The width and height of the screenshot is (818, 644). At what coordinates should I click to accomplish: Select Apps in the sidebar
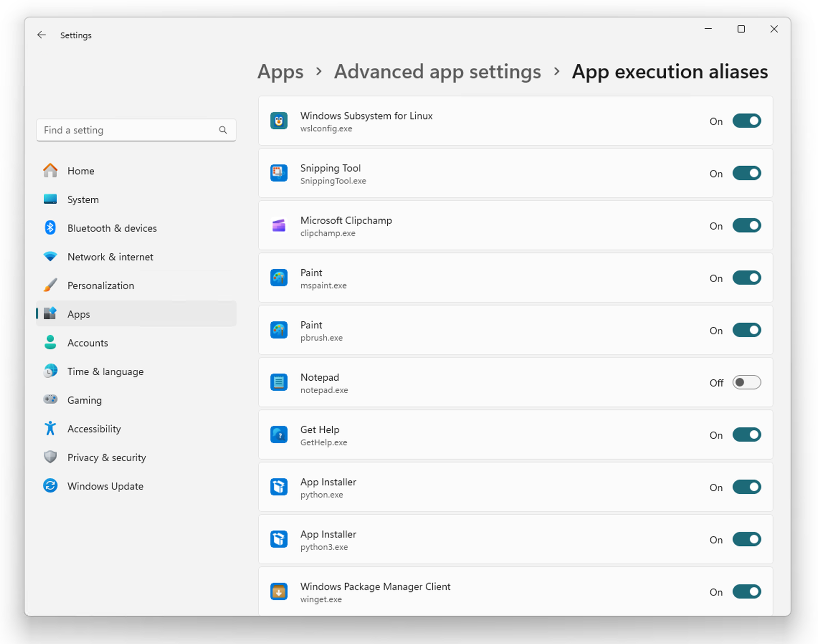coord(78,314)
